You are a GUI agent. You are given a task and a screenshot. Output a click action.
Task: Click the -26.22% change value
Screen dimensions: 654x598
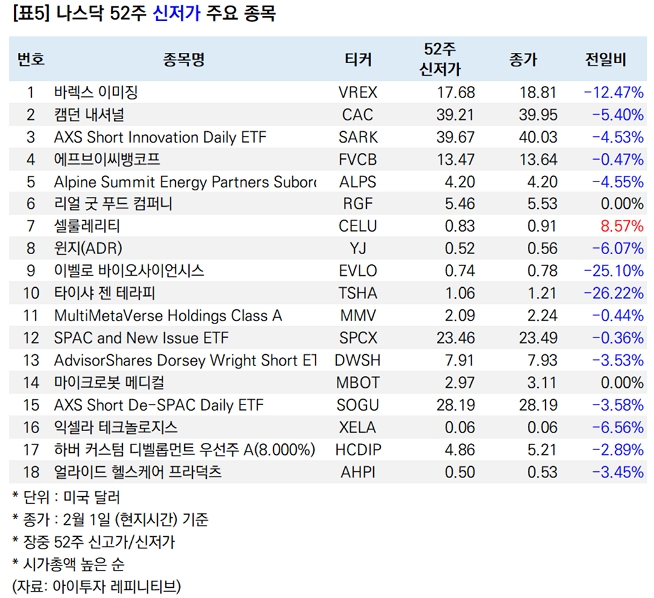(614, 293)
